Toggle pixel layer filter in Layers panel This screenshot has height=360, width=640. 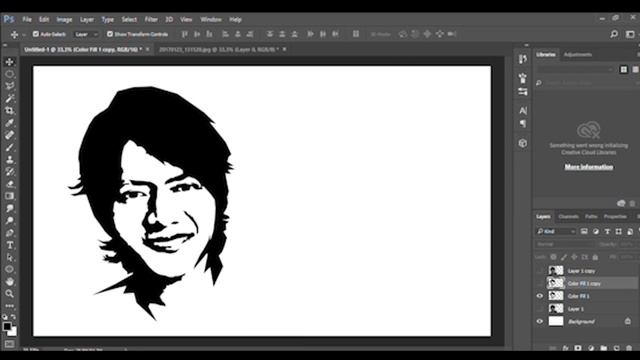[x=584, y=231]
